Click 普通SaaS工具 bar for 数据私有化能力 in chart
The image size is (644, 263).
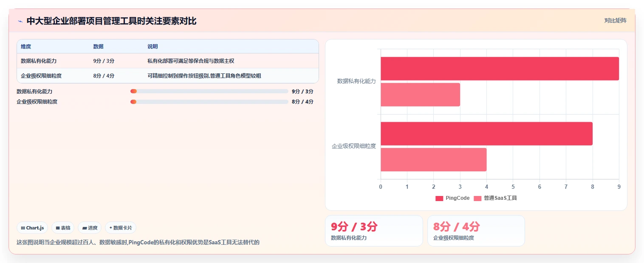tap(420, 95)
